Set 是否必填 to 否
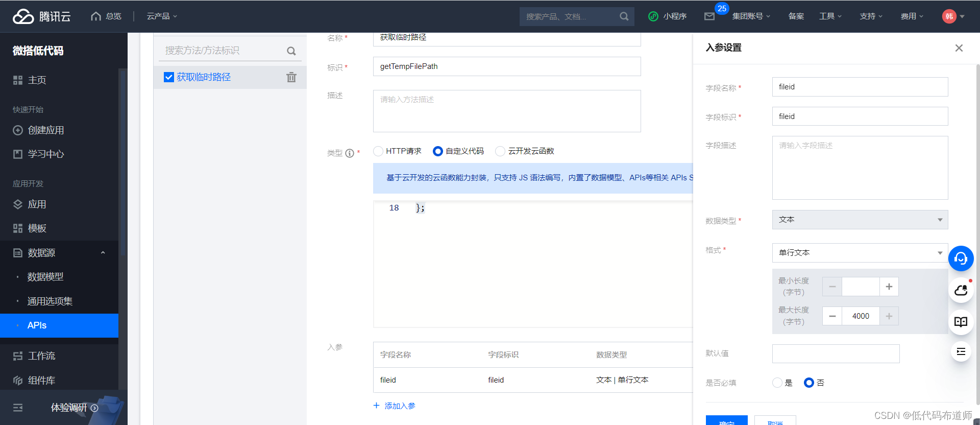 (x=809, y=383)
